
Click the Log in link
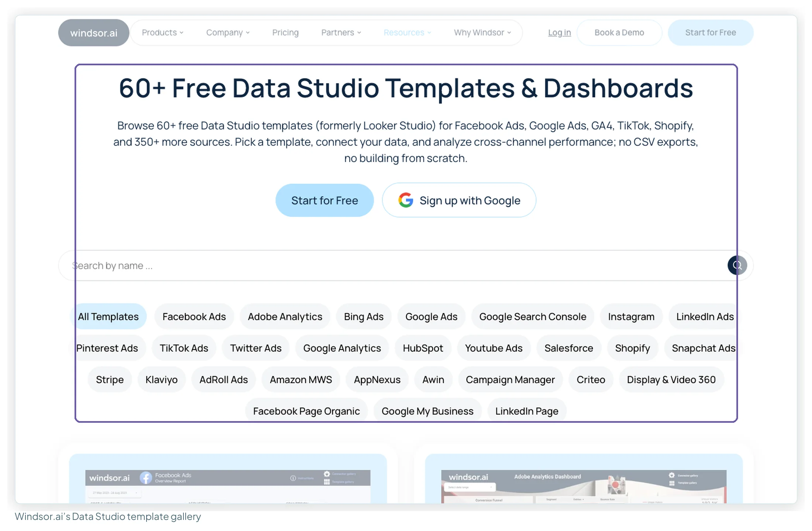[x=559, y=32]
